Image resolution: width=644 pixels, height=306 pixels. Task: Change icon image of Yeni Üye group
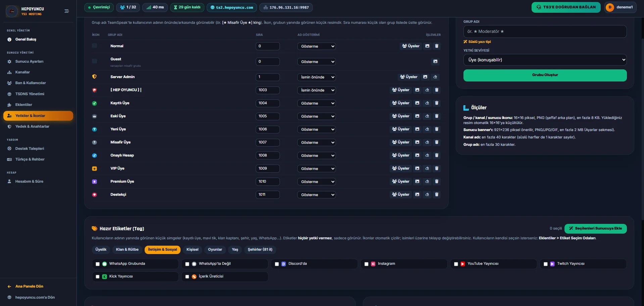coord(417,129)
